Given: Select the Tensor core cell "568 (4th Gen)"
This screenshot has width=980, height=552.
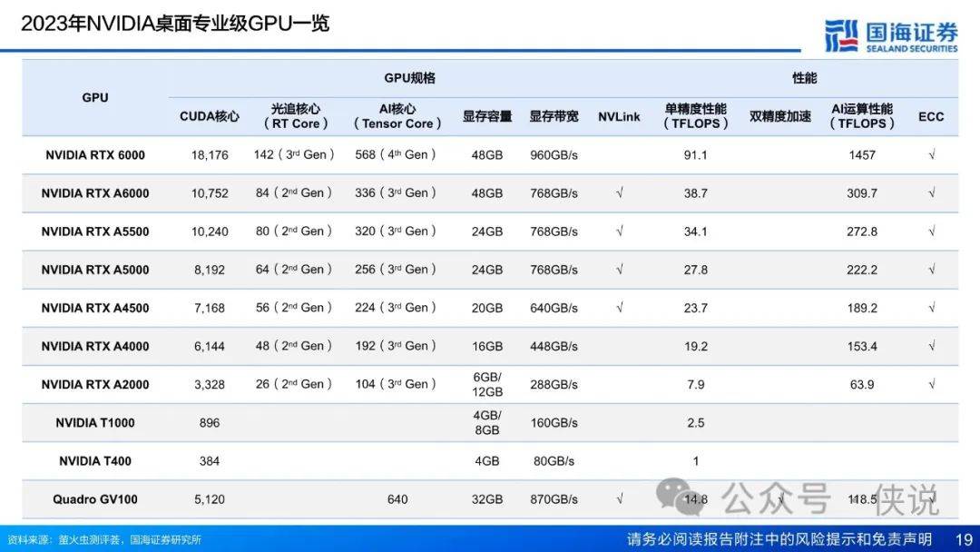Looking at the screenshot, I should (396, 154).
